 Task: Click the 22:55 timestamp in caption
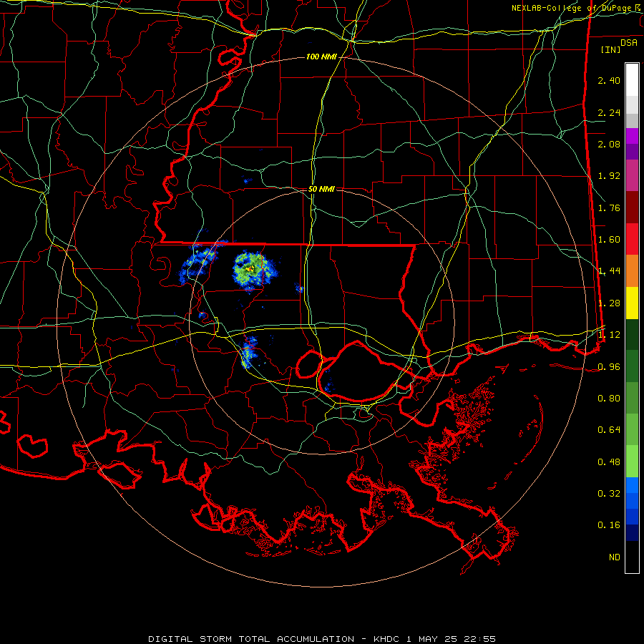click(x=479, y=639)
